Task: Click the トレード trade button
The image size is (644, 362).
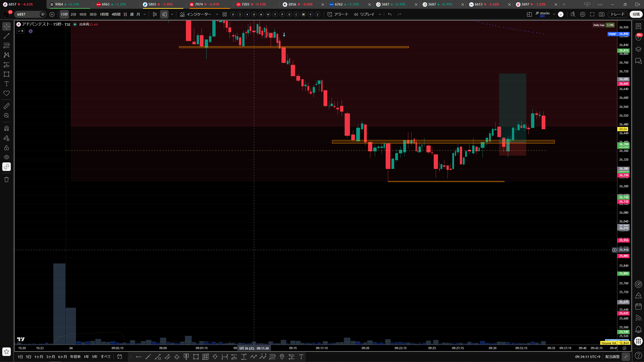Action: tap(618, 14)
